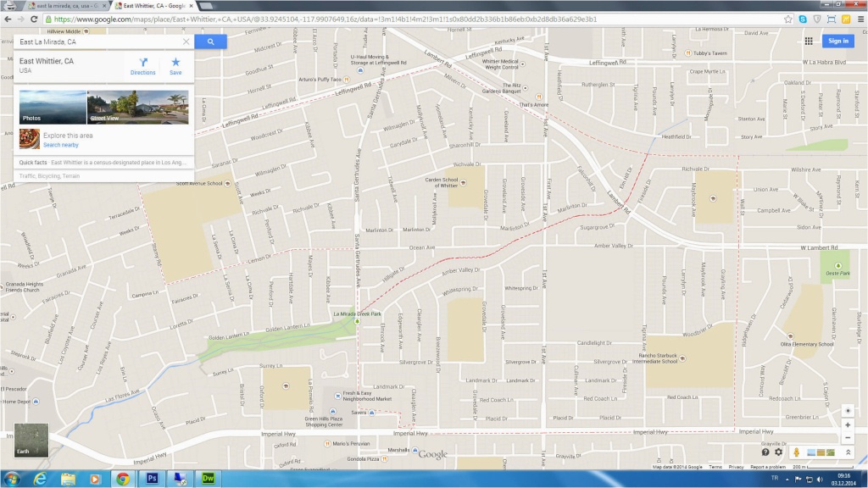Open Photoshop from the taskbar
Viewport: 868px width, 488px height.
click(x=153, y=479)
